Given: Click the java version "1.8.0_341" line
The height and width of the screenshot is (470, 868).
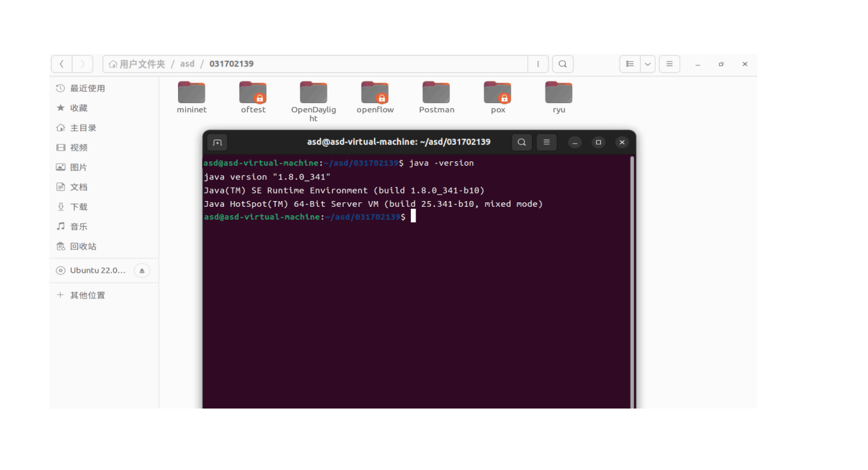Looking at the screenshot, I should pyautogui.click(x=267, y=177).
